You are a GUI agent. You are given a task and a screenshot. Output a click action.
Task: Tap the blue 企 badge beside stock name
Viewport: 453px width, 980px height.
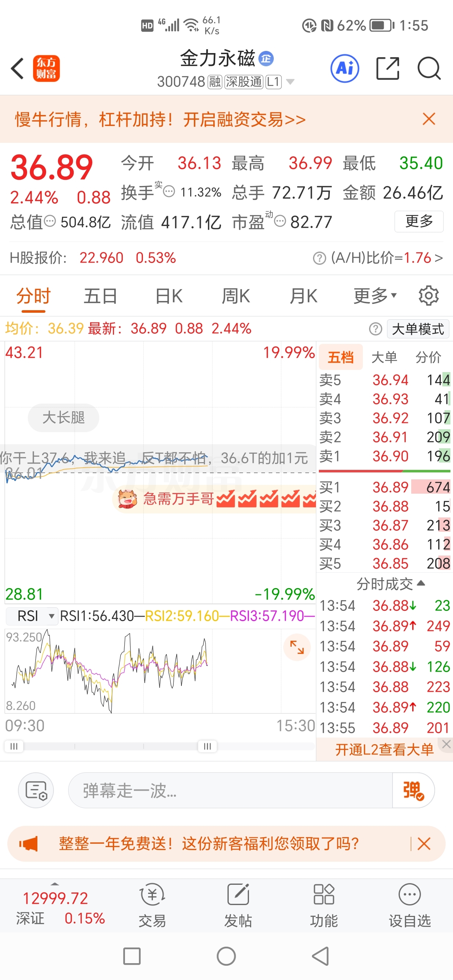click(x=266, y=59)
